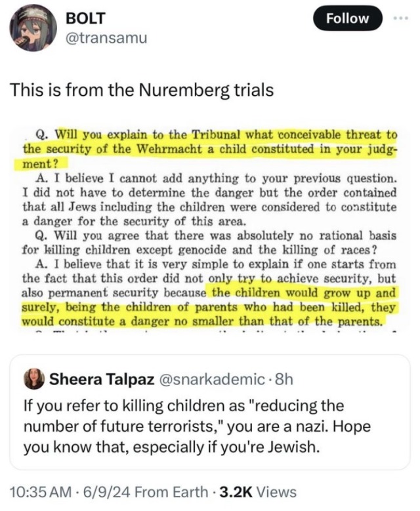
Task: Open BOLT's profile avatar
Action: click(x=33, y=29)
